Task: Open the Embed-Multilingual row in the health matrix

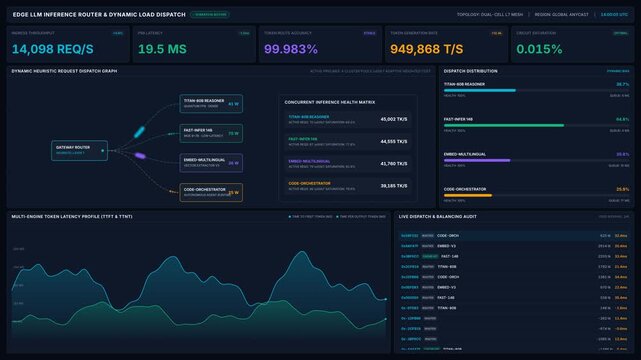Action: [x=347, y=163]
